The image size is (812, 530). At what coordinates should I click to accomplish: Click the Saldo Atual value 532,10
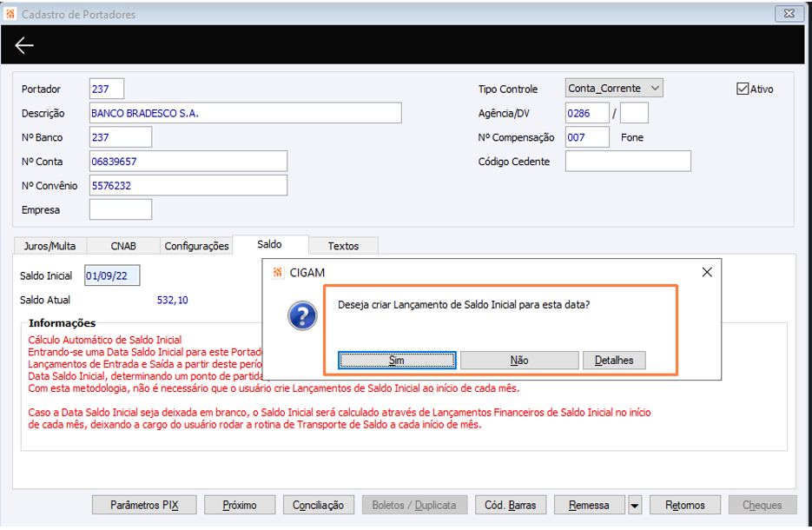click(x=173, y=300)
